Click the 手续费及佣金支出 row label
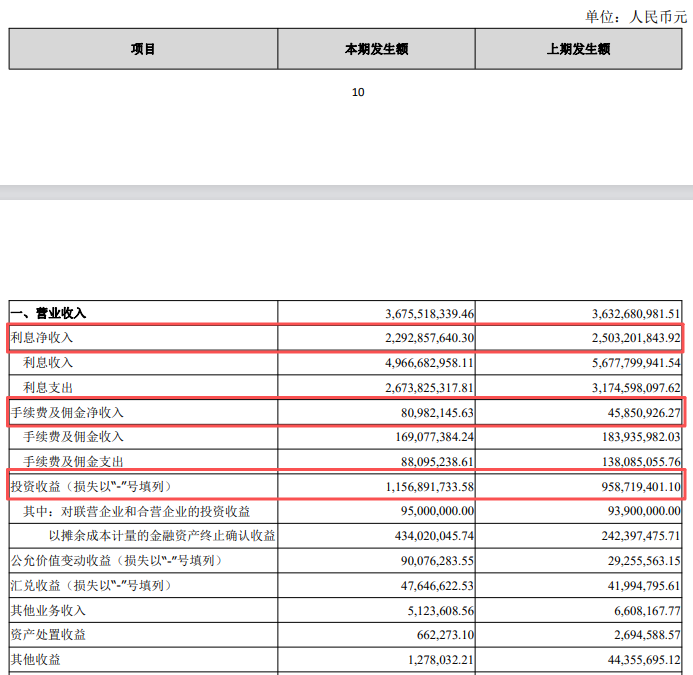 [73, 462]
